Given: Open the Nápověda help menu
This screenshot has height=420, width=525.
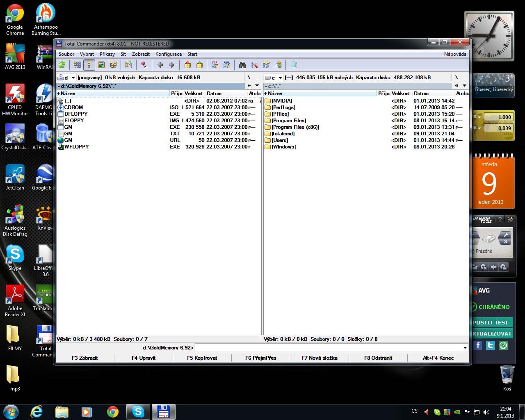Looking at the screenshot, I should point(455,54).
